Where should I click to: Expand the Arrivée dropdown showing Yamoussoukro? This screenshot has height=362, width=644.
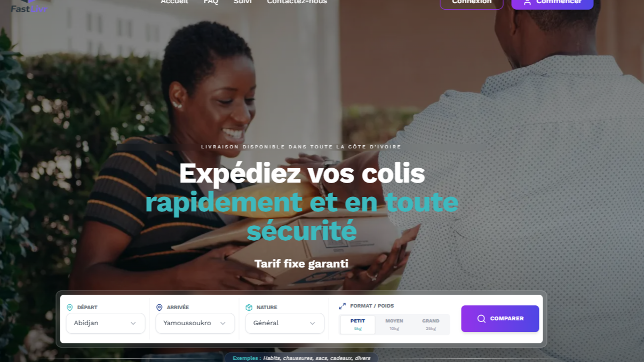(195, 323)
